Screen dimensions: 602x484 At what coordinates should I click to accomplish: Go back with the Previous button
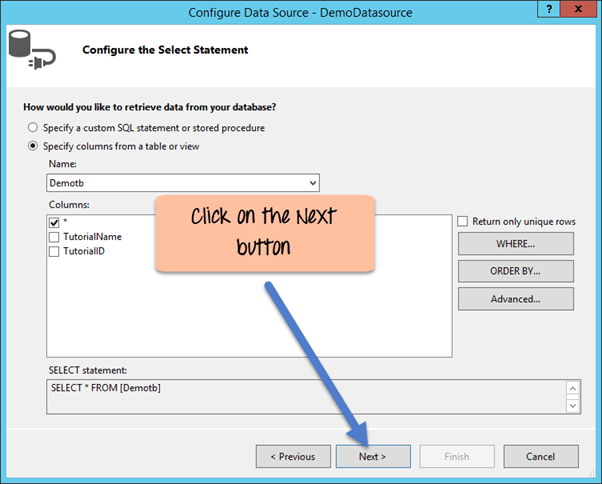[x=293, y=457]
